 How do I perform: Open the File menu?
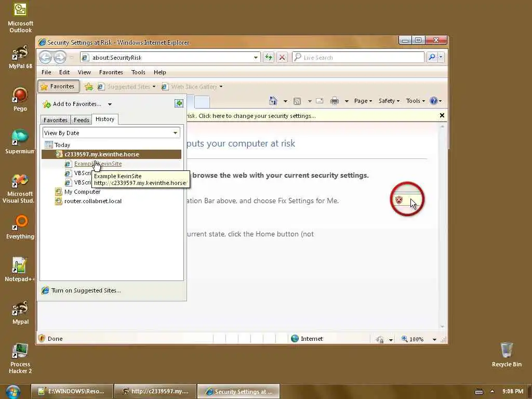pyautogui.click(x=46, y=72)
